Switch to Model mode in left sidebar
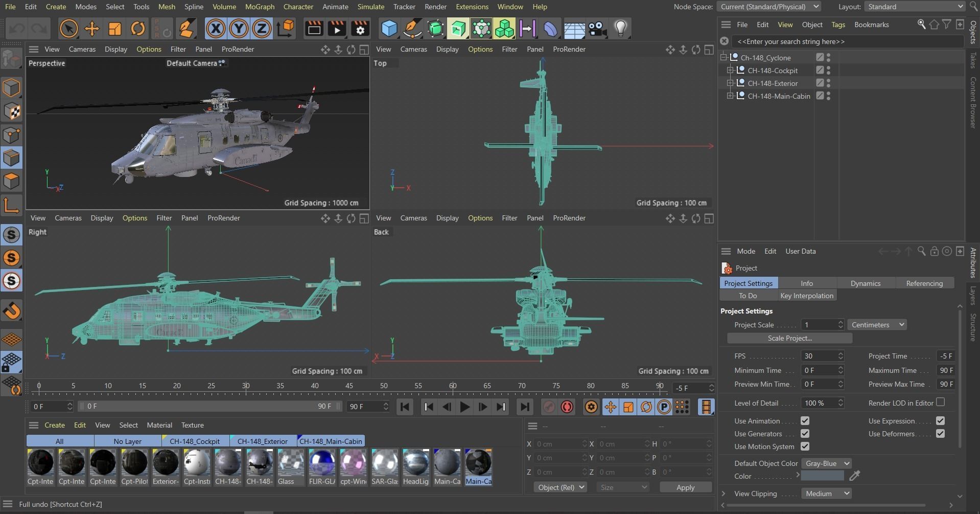Screen dimensions: 980x514 pos(11,87)
